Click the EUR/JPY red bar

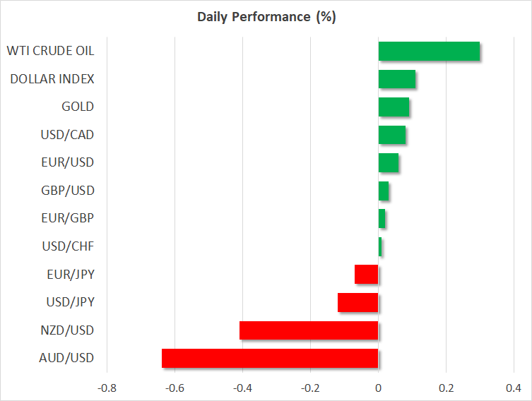tap(367, 275)
